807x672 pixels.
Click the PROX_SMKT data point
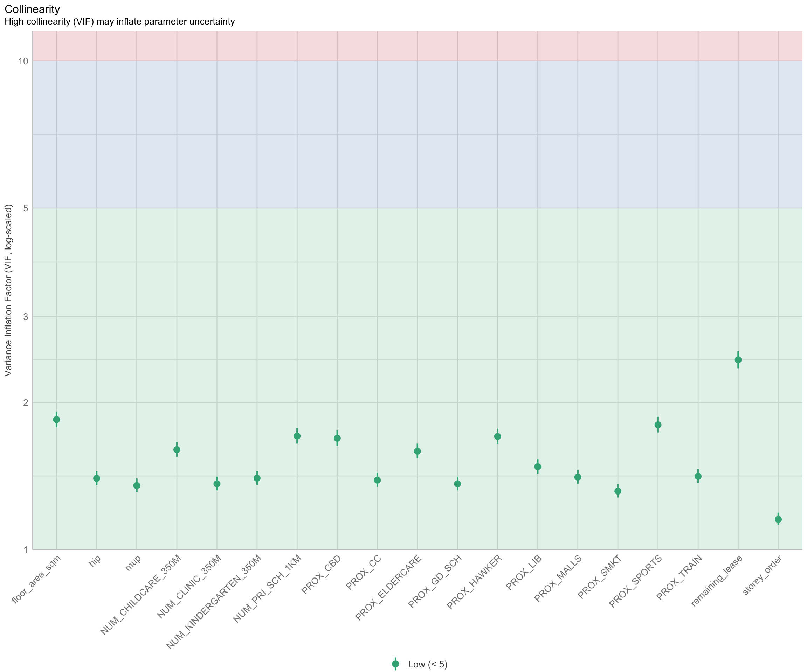point(618,491)
